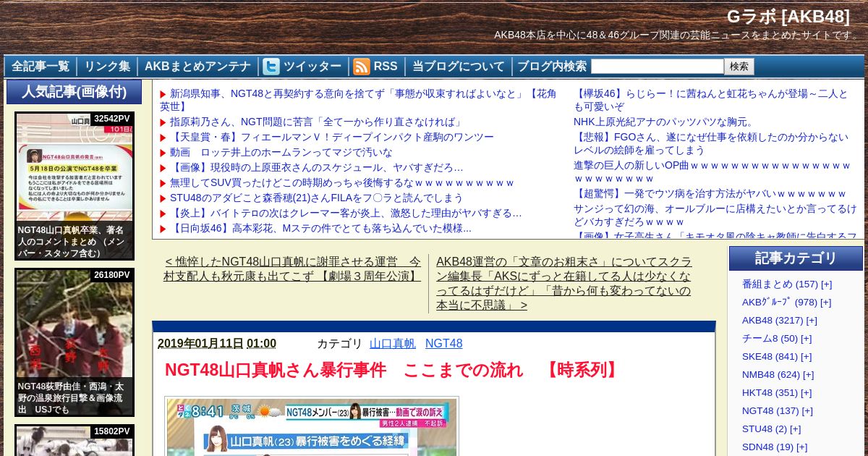Expand the [+] next to STU48 (2)
Viewport: 868px width, 456px height.
795,429
